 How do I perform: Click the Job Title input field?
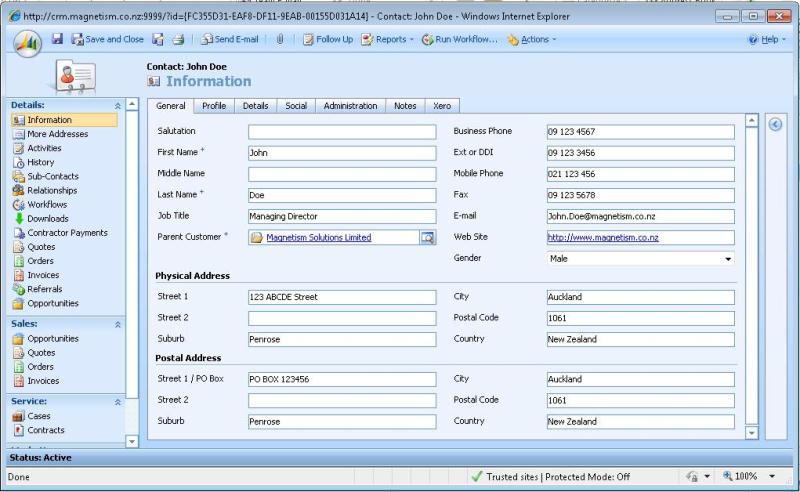pyautogui.click(x=342, y=216)
